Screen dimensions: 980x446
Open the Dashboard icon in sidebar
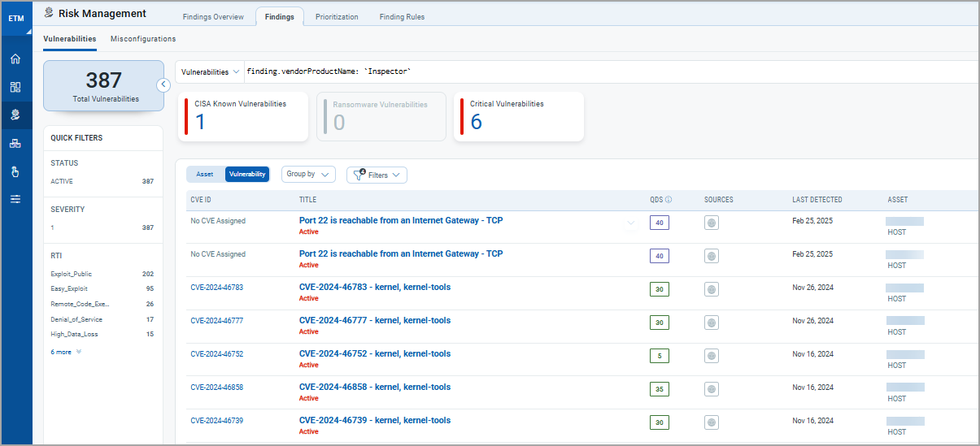(15, 87)
